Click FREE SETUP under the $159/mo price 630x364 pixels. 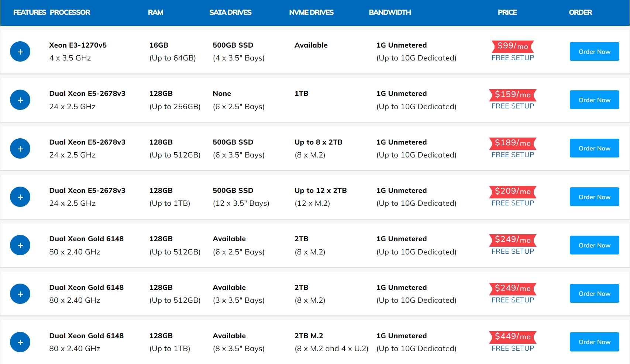(x=513, y=106)
